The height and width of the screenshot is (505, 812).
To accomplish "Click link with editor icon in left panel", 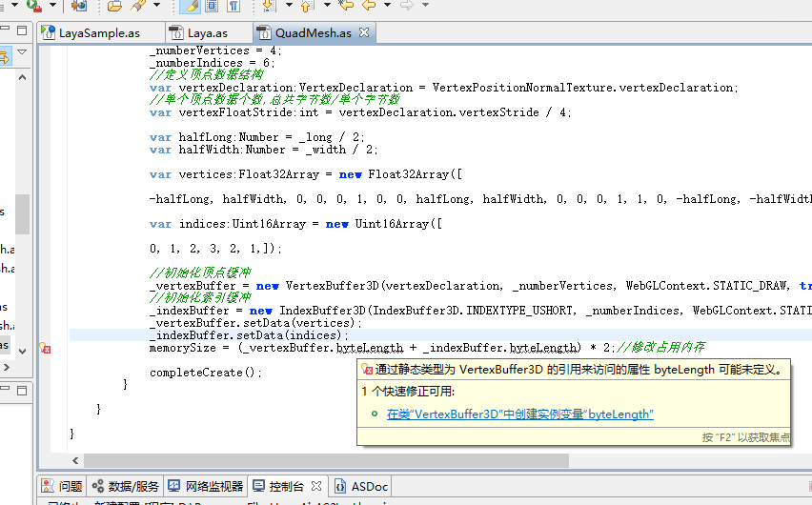I will (5, 57).
